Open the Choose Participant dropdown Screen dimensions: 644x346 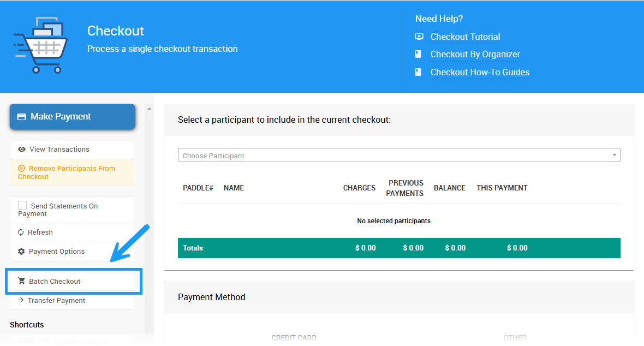coord(393,156)
